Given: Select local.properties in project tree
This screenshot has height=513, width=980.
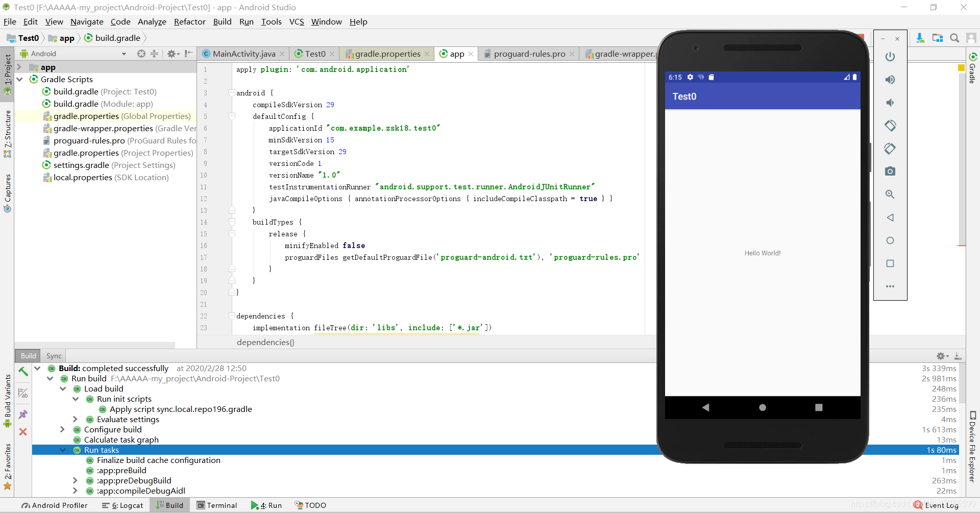Looking at the screenshot, I should (x=106, y=177).
